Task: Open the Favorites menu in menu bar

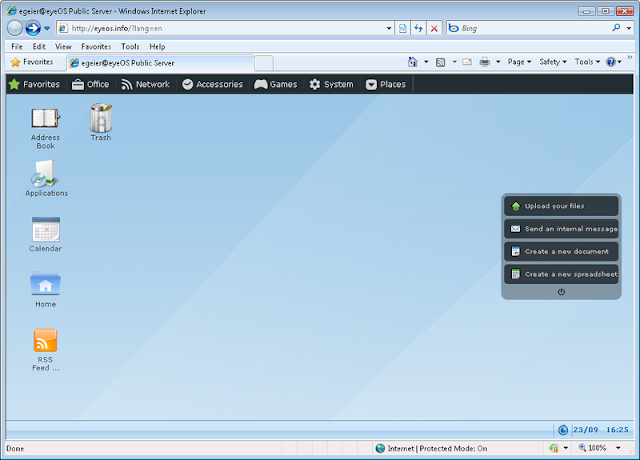Action: [x=96, y=47]
